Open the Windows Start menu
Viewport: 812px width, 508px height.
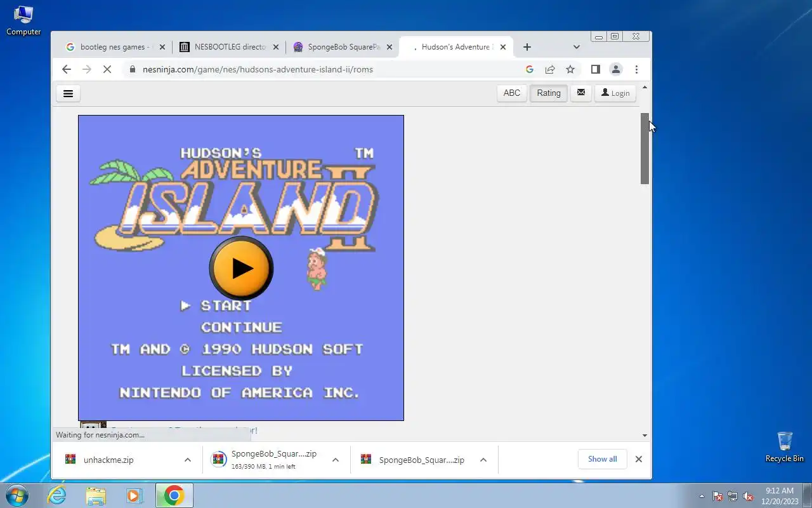16,495
